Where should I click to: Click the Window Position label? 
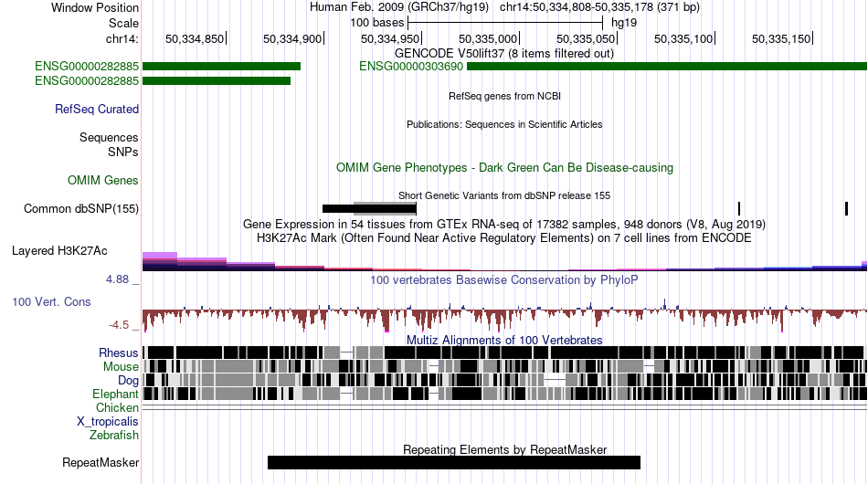coord(95,7)
